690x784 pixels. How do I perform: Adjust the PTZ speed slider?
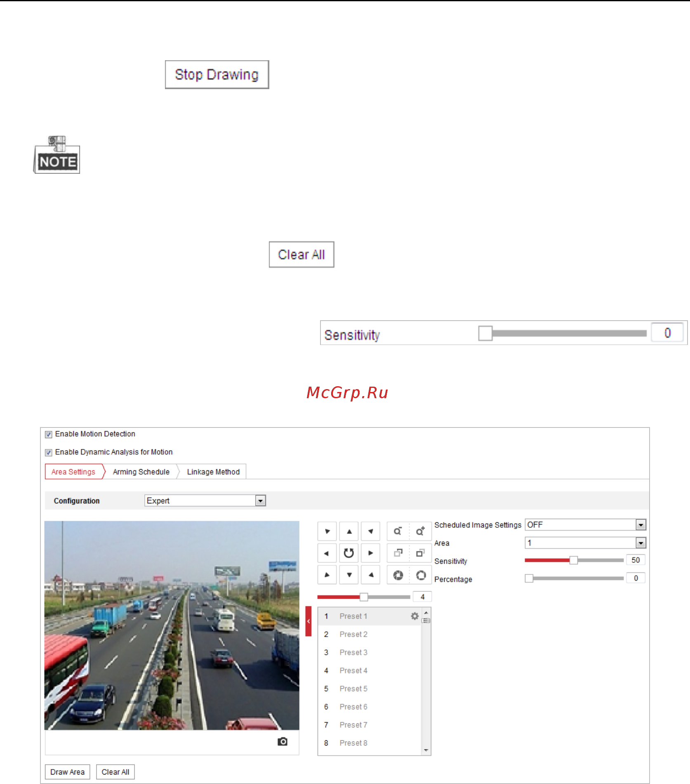[363, 597]
